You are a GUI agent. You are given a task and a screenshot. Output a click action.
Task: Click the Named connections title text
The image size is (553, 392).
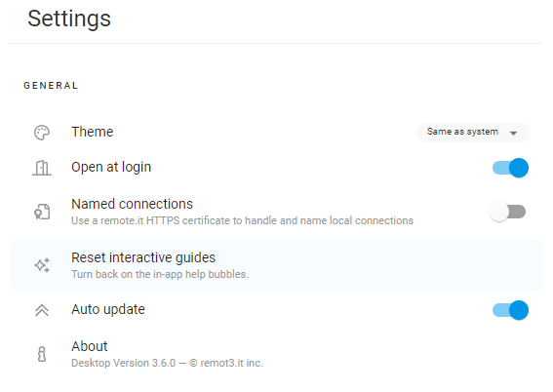(132, 204)
